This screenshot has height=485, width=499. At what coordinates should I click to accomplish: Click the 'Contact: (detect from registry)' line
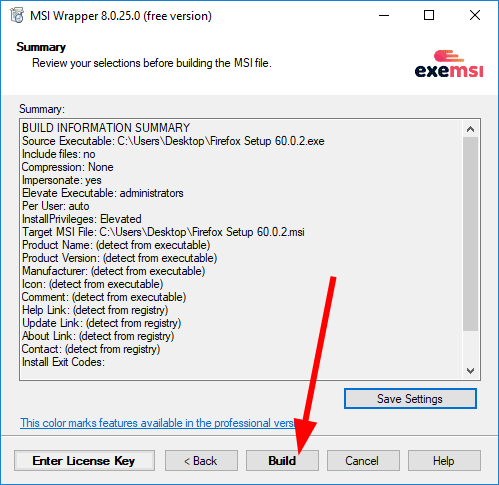tap(91, 349)
